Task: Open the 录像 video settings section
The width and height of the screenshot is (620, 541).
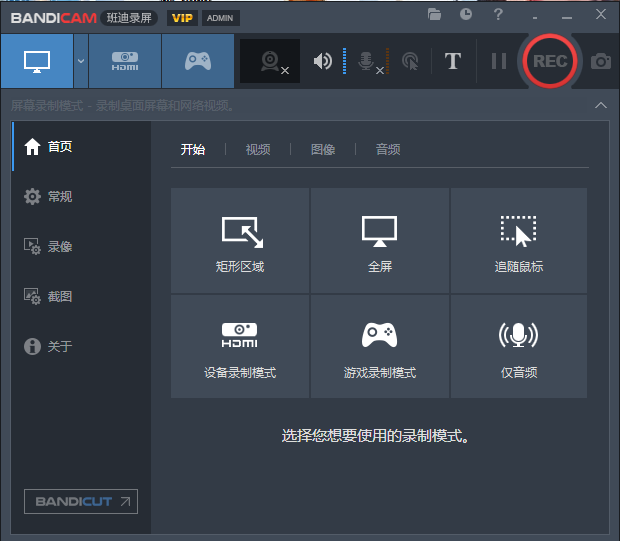Action: tap(81, 246)
